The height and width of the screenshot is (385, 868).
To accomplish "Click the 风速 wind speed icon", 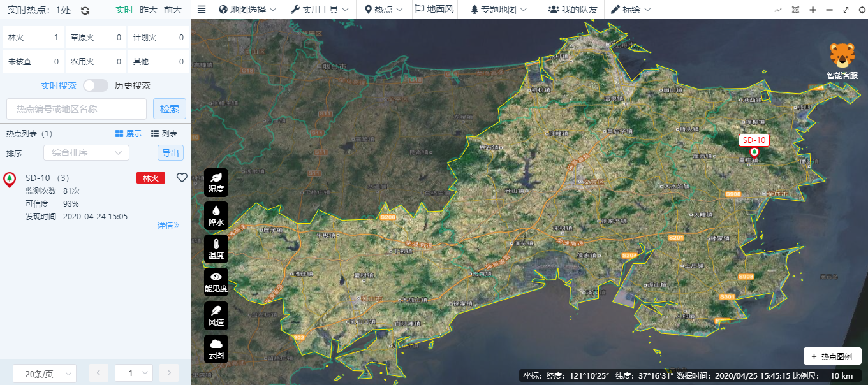I will pyautogui.click(x=216, y=316).
